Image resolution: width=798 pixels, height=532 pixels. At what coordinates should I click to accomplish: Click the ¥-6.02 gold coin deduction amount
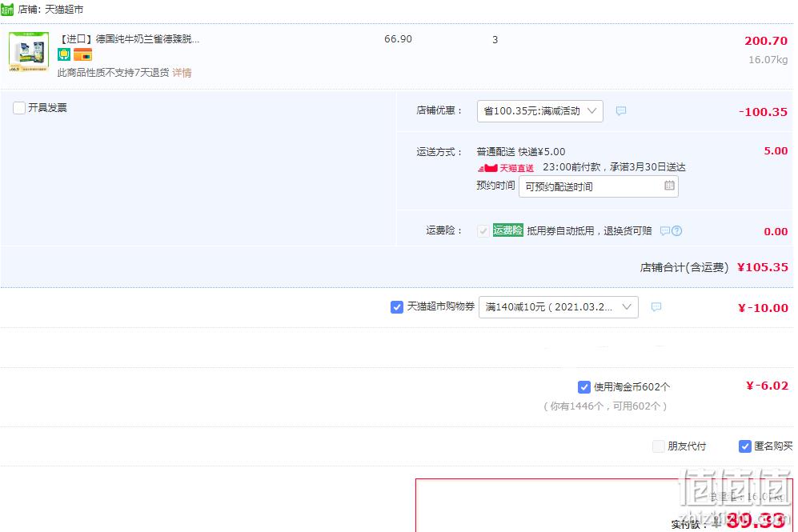[767, 386]
